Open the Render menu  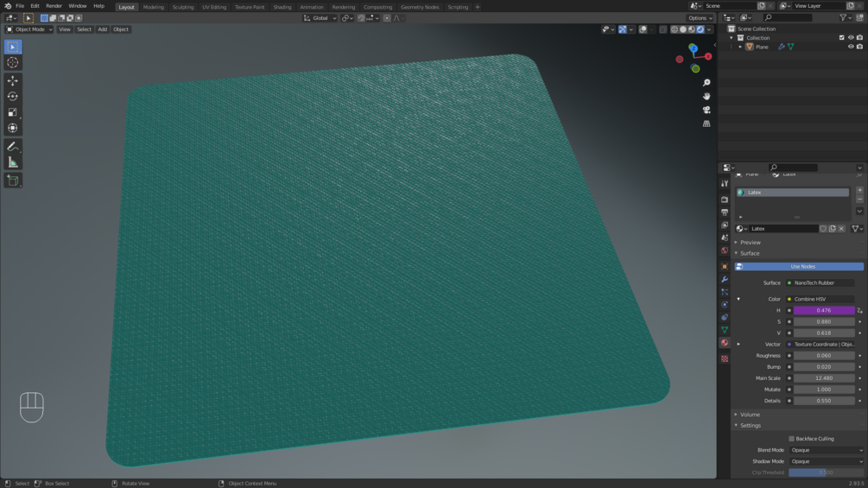54,6
